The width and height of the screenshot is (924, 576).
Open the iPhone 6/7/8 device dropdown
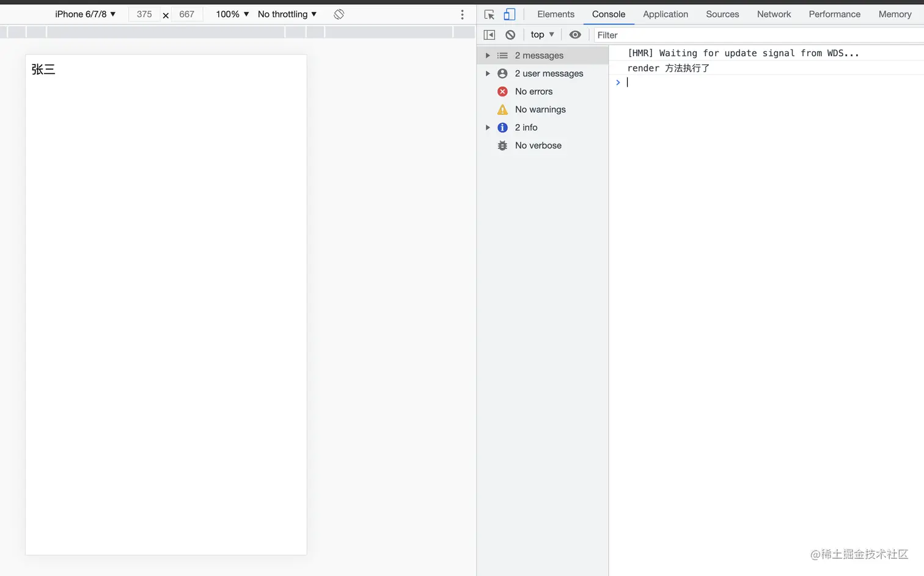click(x=86, y=14)
